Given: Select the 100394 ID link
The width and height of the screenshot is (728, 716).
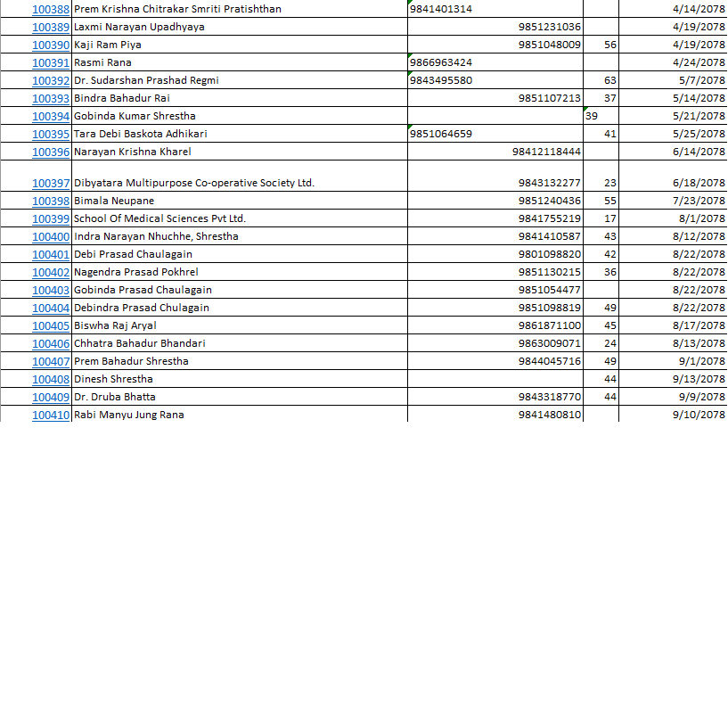Looking at the screenshot, I should (51, 116).
